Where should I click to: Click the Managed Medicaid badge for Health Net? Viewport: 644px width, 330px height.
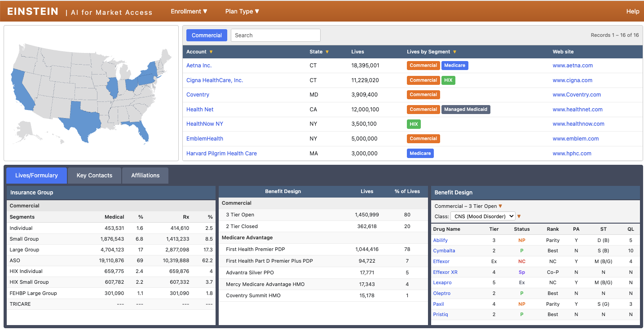point(466,109)
